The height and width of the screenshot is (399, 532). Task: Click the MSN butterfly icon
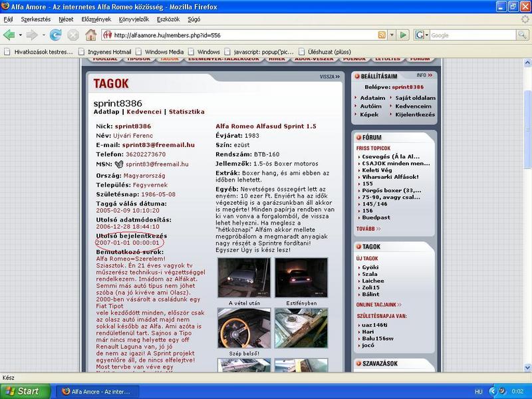(x=119, y=164)
